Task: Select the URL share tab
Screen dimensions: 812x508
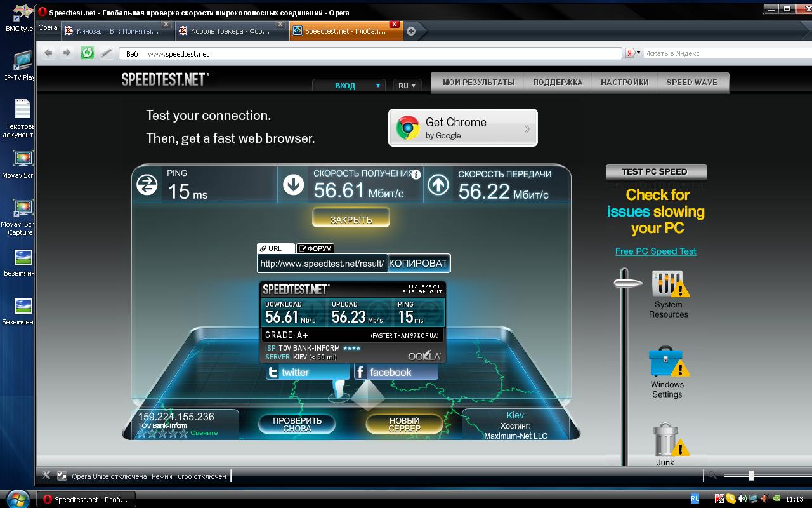Action: coord(275,249)
